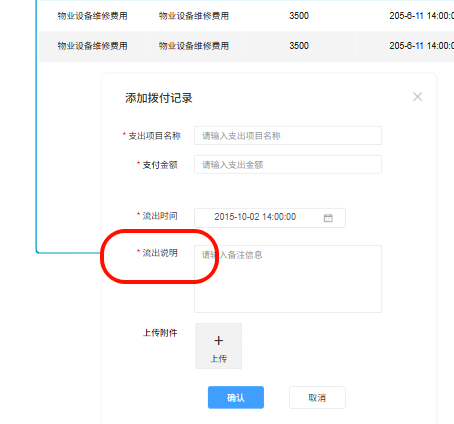This screenshot has height=424, width=454.
Task: Open calendar icon in 流出时间 field
Action: 328,218
